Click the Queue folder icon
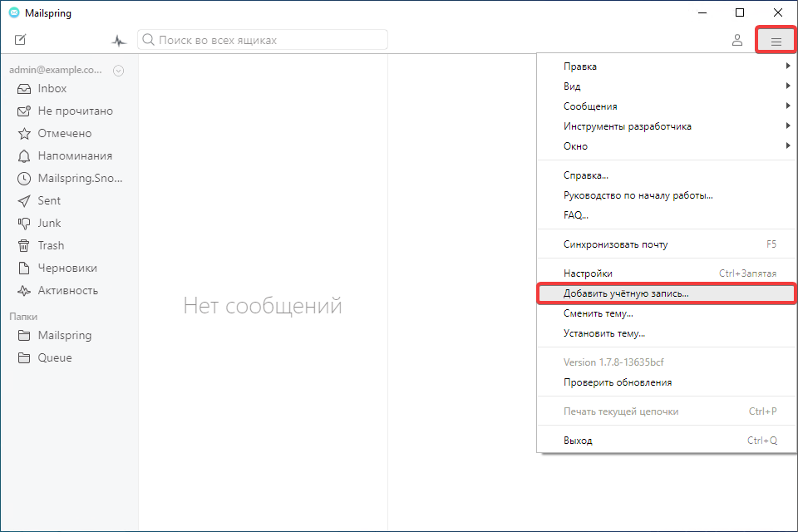The width and height of the screenshot is (798, 532). click(24, 358)
